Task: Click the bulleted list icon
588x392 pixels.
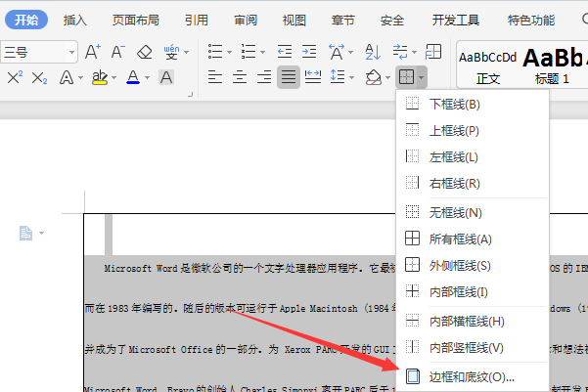Action: point(215,52)
